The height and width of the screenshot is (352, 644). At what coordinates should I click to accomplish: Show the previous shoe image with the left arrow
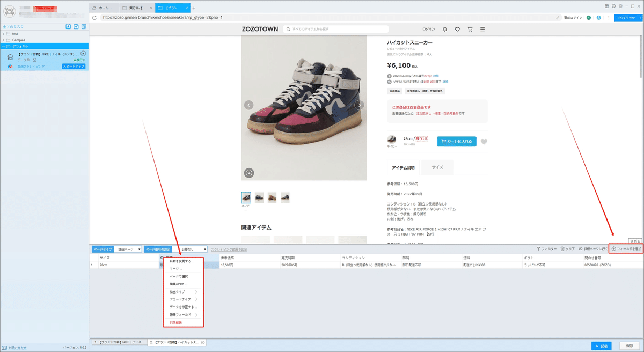coord(248,105)
